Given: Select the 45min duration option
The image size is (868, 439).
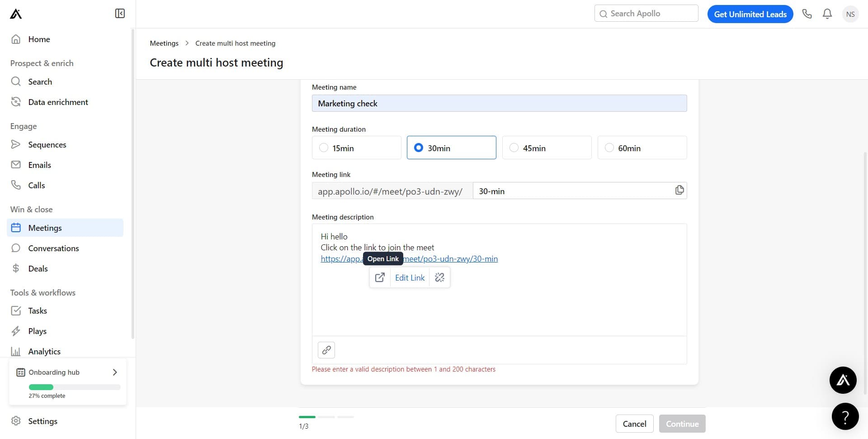Looking at the screenshot, I should point(514,148).
